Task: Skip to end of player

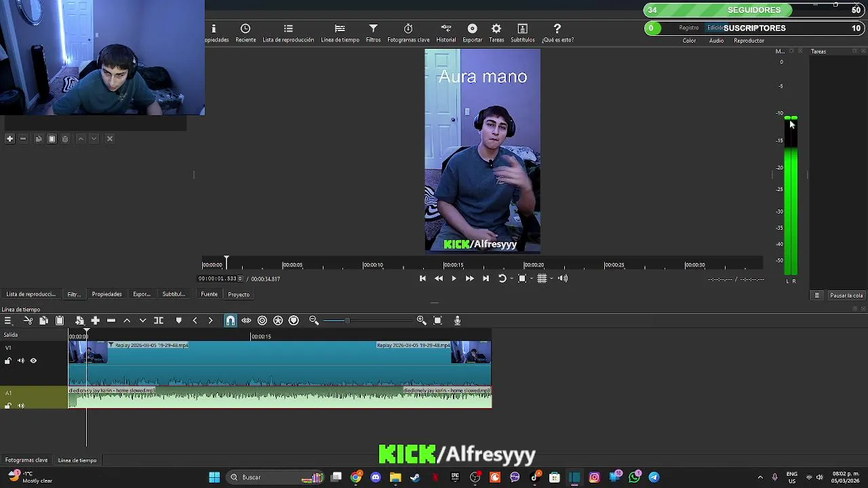Action: click(486, 279)
